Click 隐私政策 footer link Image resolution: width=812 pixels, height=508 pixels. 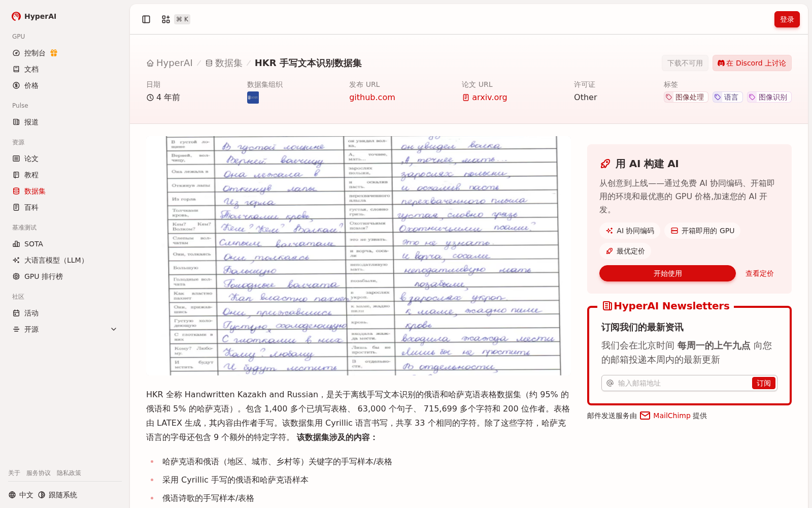pyautogui.click(x=69, y=473)
